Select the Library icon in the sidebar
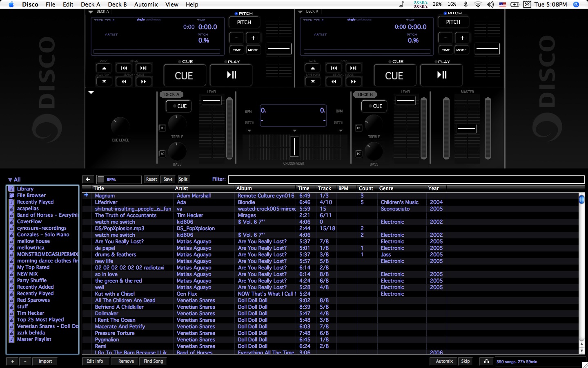The image size is (588, 368). (x=12, y=188)
